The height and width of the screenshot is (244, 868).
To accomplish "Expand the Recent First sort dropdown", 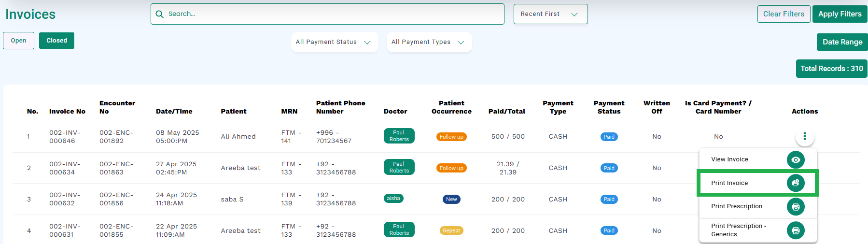I will (x=550, y=14).
